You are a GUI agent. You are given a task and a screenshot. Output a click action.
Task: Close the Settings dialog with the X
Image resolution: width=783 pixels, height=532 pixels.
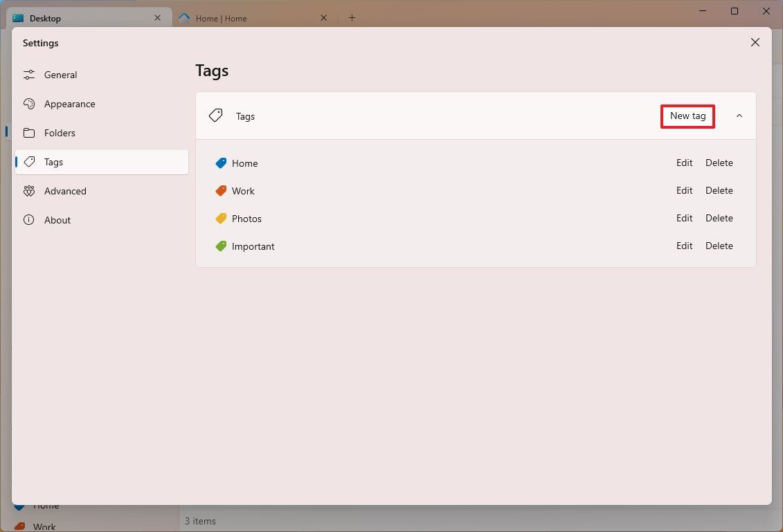(x=755, y=42)
